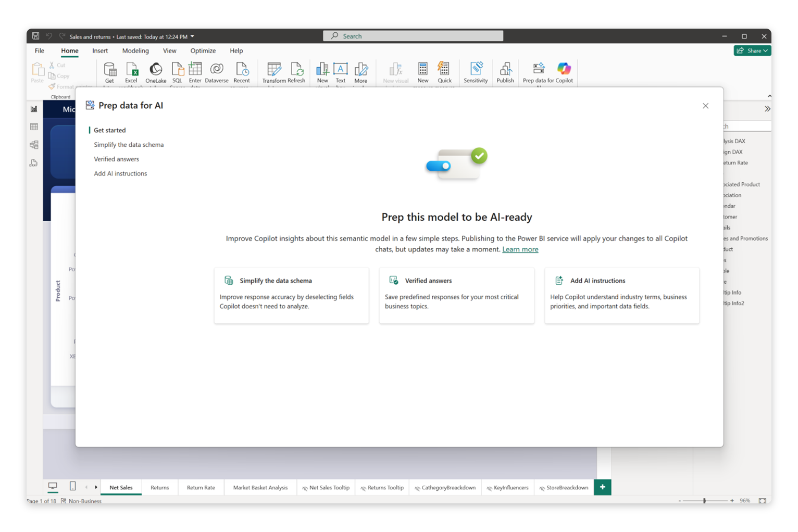Image resolution: width=798 pixels, height=532 pixels.
Task: Select Add AI instructions in sidebar
Action: coord(120,174)
